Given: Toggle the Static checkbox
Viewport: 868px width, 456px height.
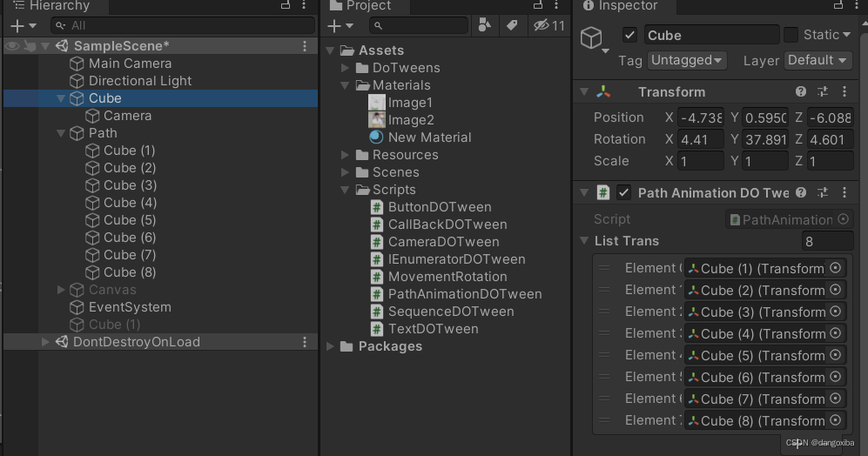Looking at the screenshot, I should (791, 35).
